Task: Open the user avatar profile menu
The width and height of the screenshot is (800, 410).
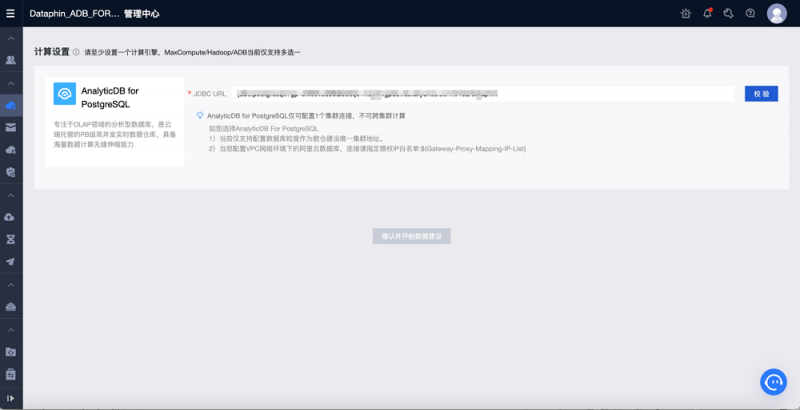Action: pyautogui.click(x=777, y=14)
